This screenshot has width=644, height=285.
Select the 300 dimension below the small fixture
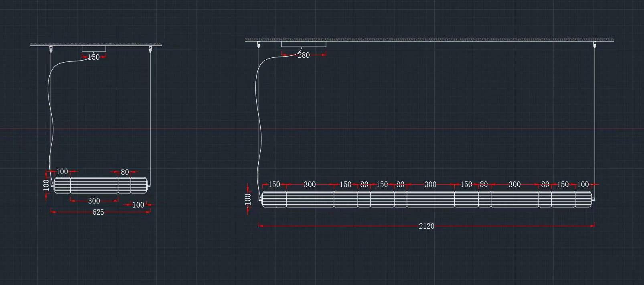[94, 201]
